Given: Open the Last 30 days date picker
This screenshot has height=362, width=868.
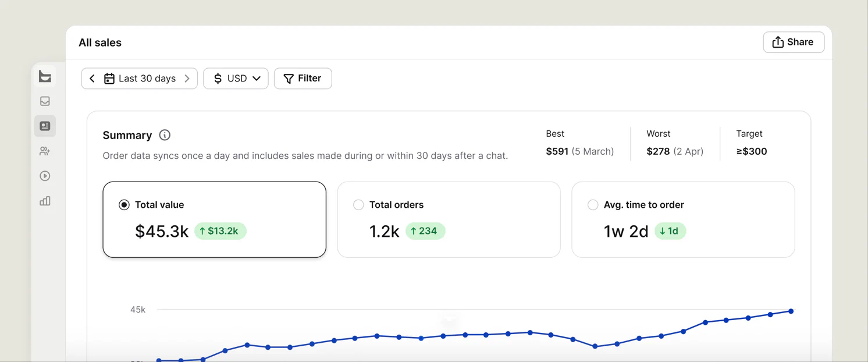Looking at the screenshot, I should tap(140, 79).
